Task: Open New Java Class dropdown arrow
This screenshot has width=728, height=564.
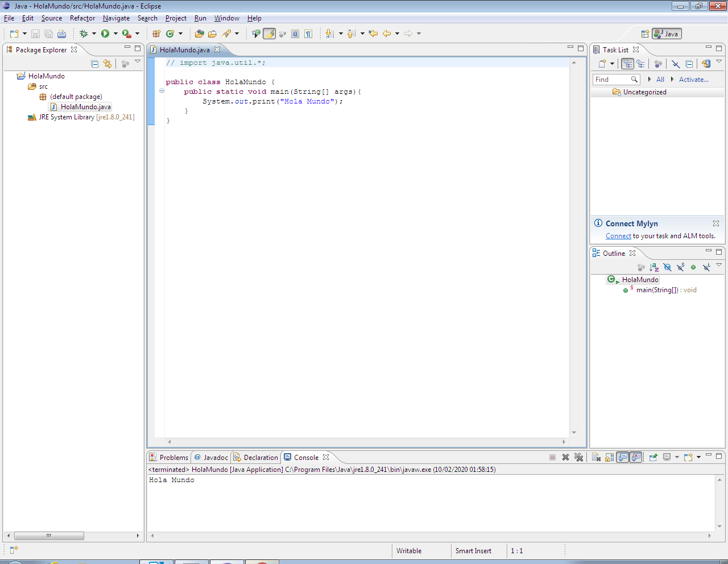Action: pyautogui.click(x=180, y=34)
